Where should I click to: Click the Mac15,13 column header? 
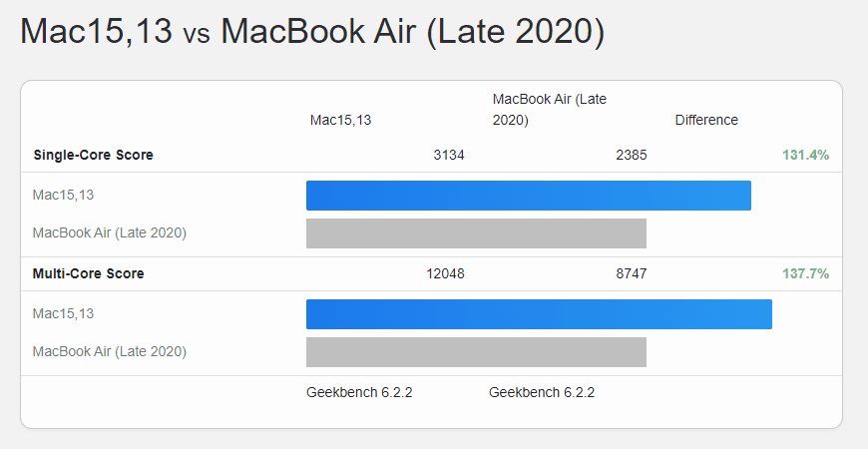[x=340, y=121]
